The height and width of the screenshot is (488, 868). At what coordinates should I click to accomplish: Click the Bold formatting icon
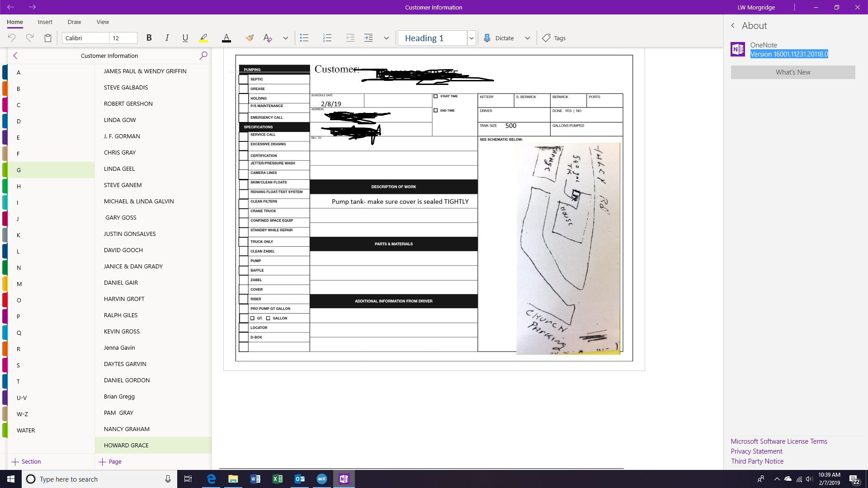(150, 38)
